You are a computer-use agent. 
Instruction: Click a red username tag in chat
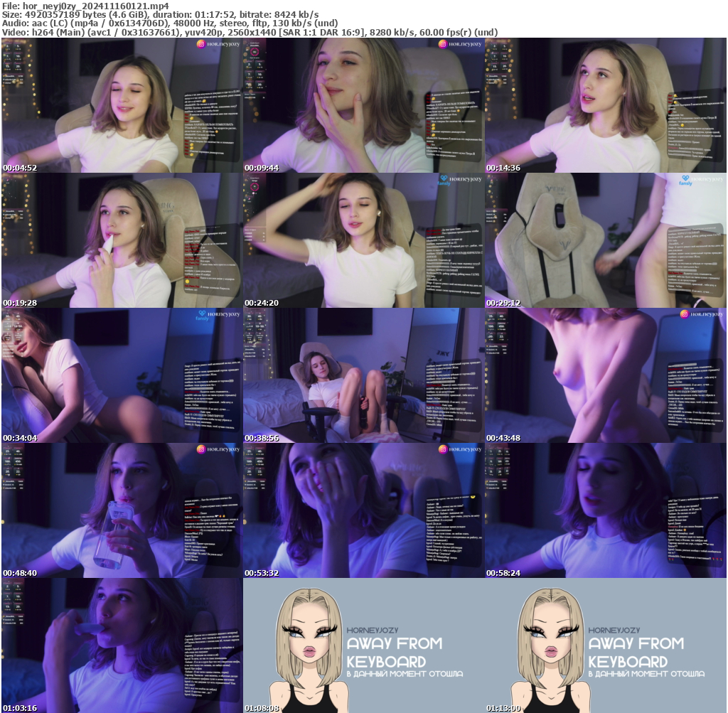tap(186, 115)
